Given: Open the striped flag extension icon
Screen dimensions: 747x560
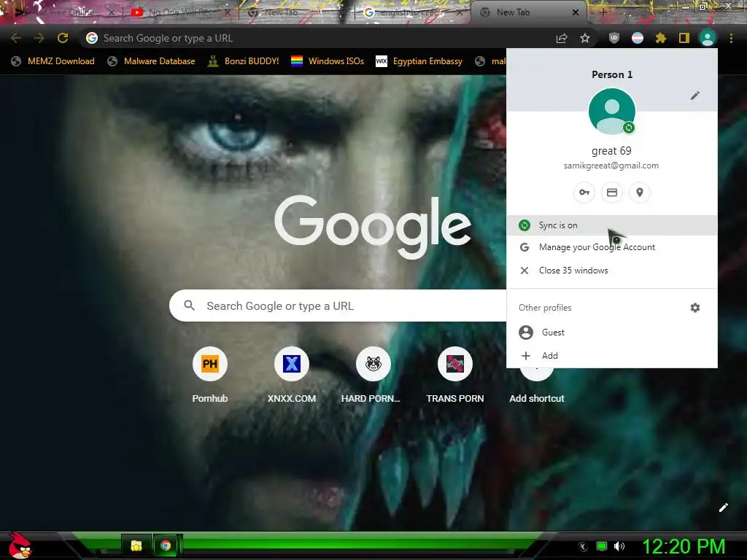Looking at the screenshot, I should pos(638,38).
